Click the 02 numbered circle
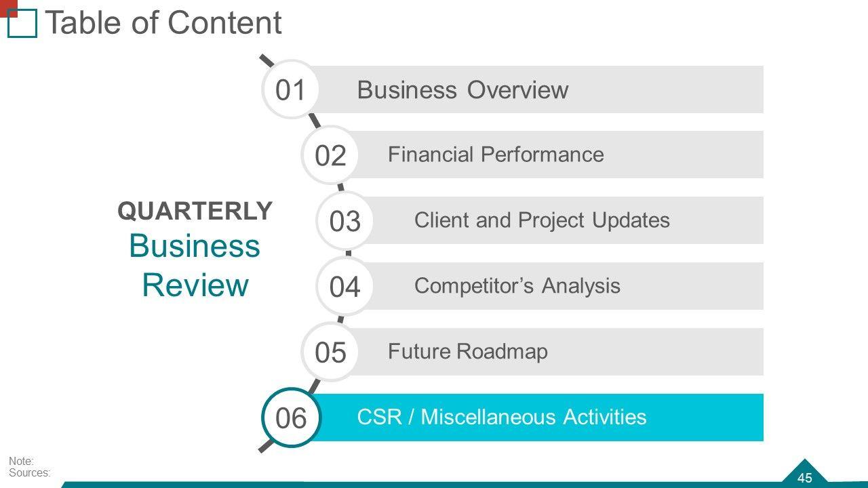Viewport: 868px width, 488px height. (330, 156)
